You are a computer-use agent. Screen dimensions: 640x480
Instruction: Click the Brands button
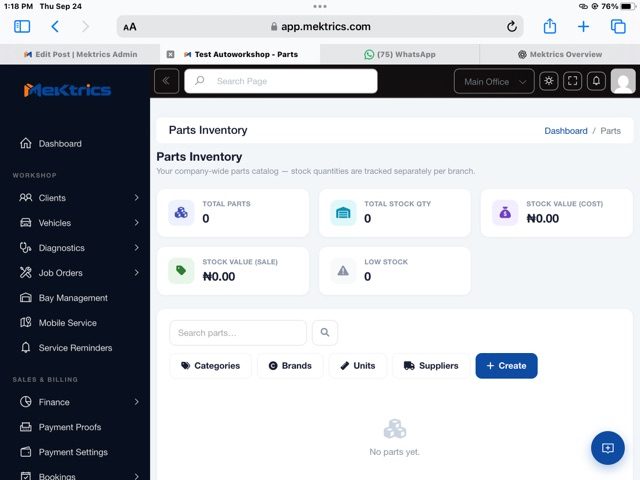click(290, 366)
